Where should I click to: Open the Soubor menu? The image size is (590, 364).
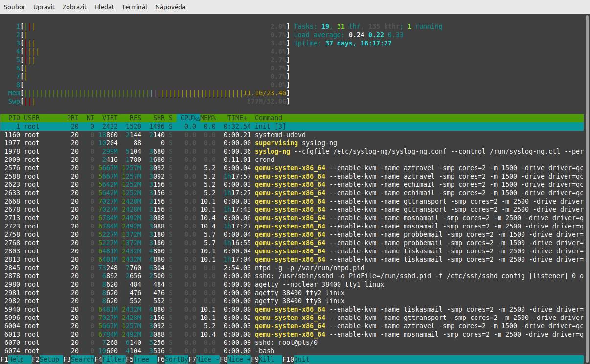click(14, 7)
